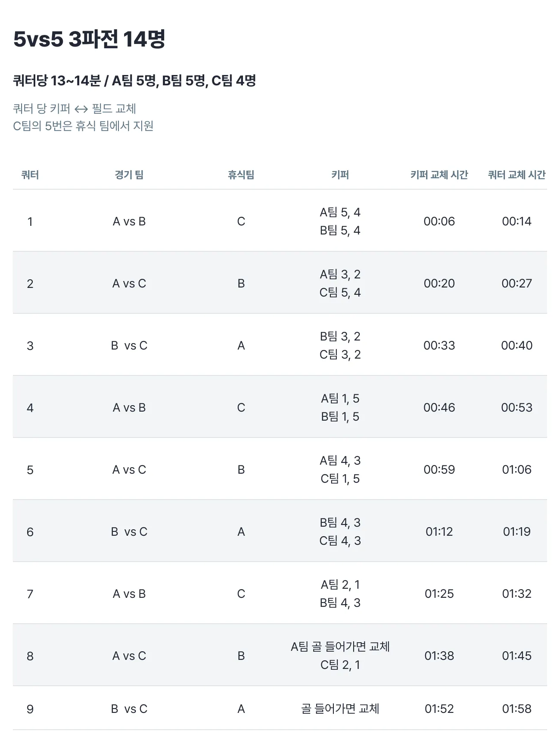This screenshot has width=560, height=756.
Task: Click keeper cell "A팀 2, 1 / B팀 4, 3"
Action: [x=340, y=594]
